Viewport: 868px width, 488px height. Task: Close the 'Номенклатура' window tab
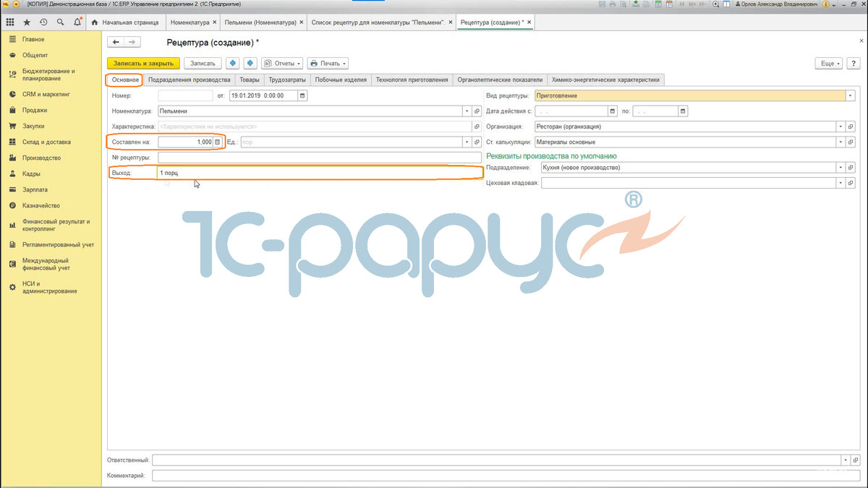pyautogui.click(x=216, y=22)
